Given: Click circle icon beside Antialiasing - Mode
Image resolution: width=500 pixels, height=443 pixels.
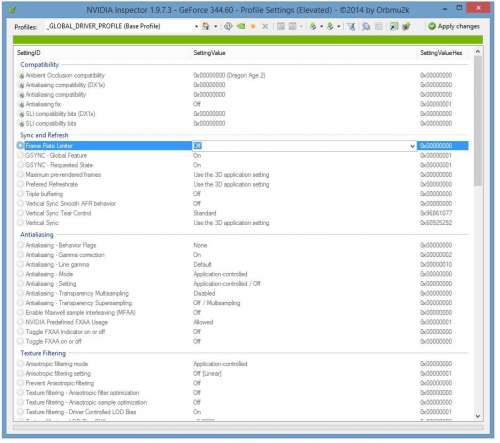Looking at the screenshot, I should (21, 274).
